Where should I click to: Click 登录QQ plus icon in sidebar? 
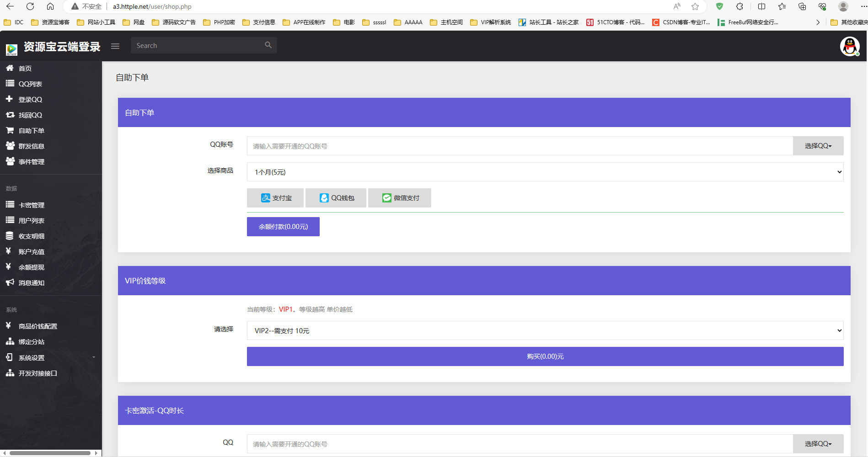[x=9, y=99]
